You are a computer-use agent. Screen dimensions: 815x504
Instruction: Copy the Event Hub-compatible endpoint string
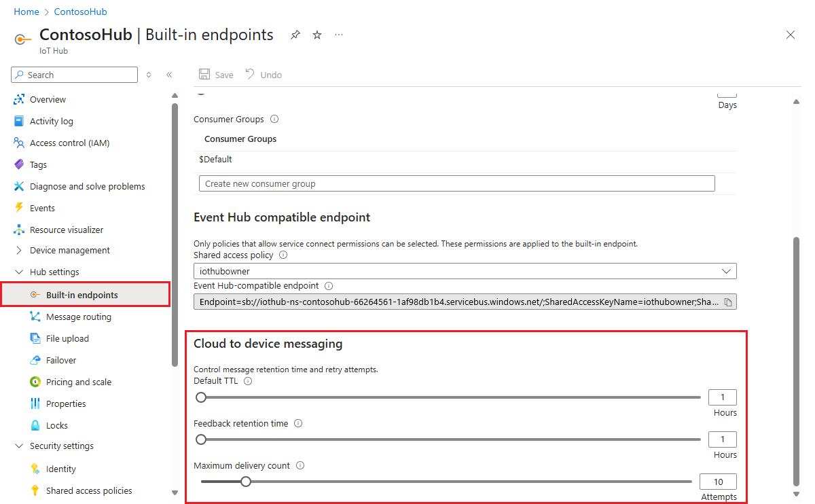click(x=728, y=301)
